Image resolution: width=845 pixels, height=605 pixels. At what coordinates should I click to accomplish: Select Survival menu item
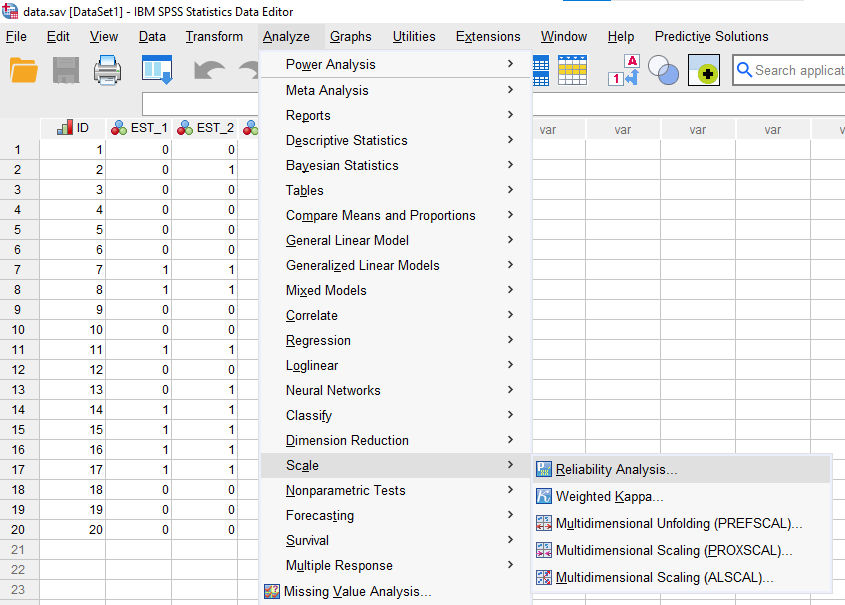click(x=396, y=540)
